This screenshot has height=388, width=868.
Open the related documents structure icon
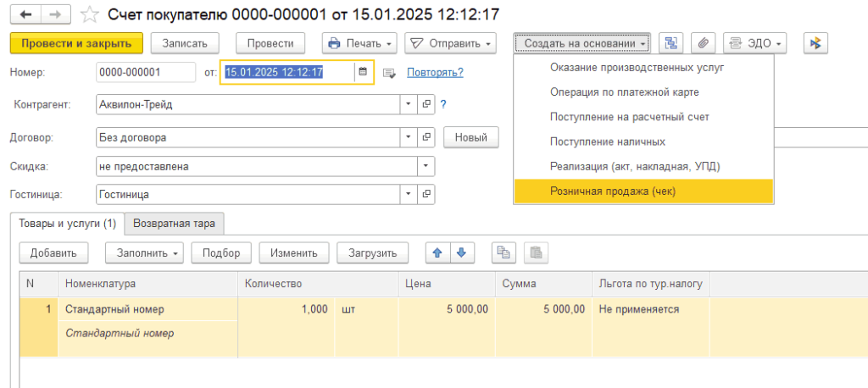672,43
